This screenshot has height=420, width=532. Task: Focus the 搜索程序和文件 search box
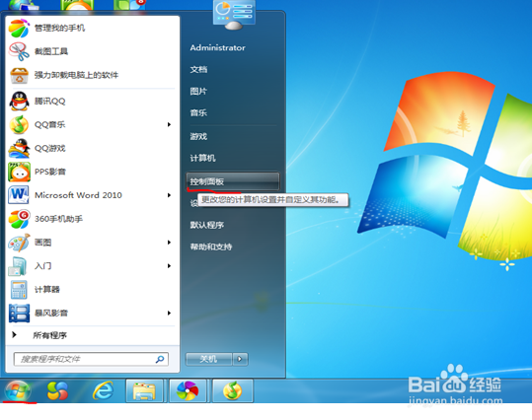(91, 359)
